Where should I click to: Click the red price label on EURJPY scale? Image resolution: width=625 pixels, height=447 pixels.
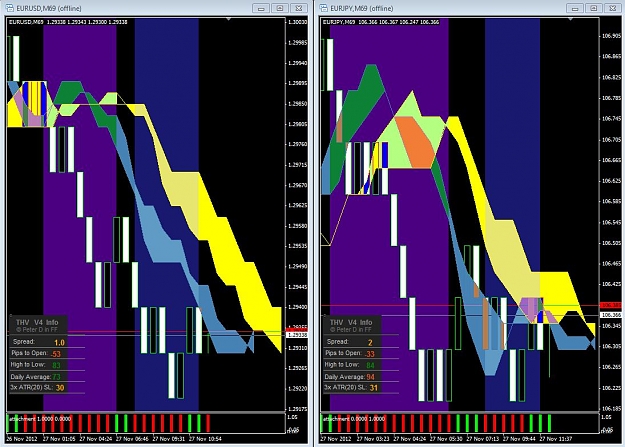tap(611, 305)
